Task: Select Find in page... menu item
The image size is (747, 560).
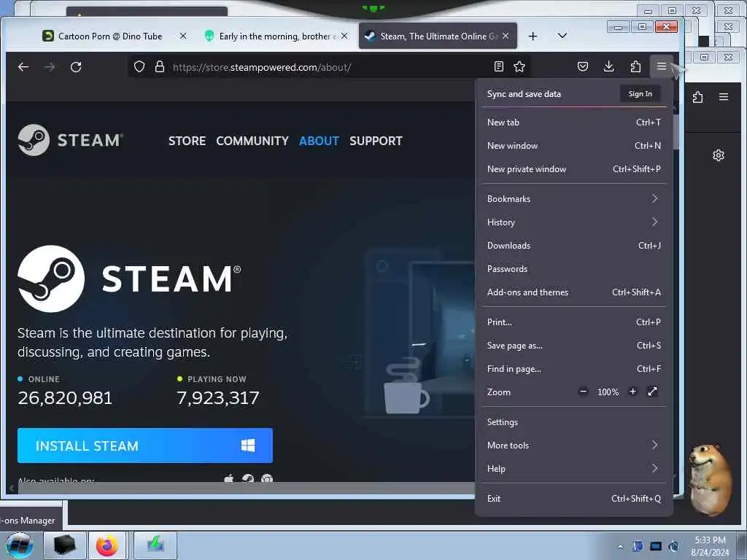Action: click(x=573, y=369)
